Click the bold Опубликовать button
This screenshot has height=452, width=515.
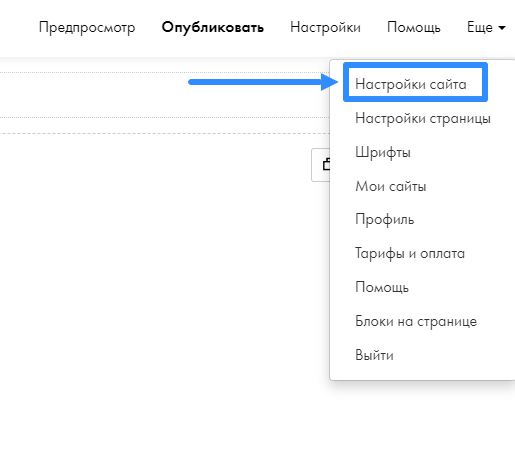tap(213, 28)
